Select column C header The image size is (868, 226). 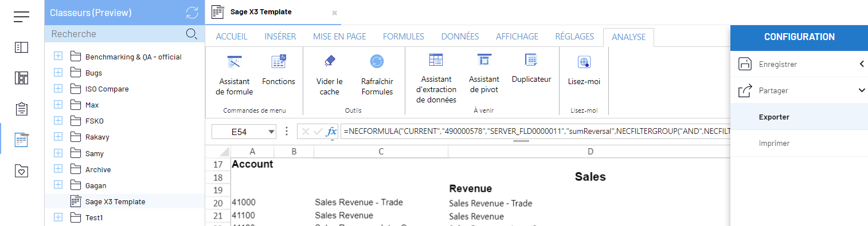[x=381, y=151]
